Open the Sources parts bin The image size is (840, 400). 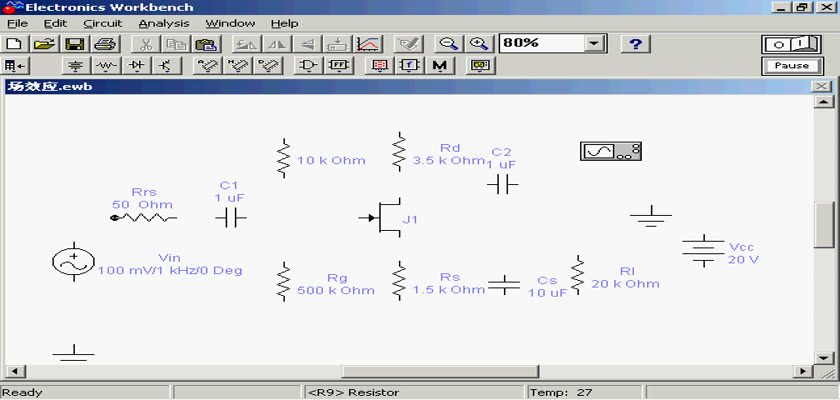pos(77,66)
